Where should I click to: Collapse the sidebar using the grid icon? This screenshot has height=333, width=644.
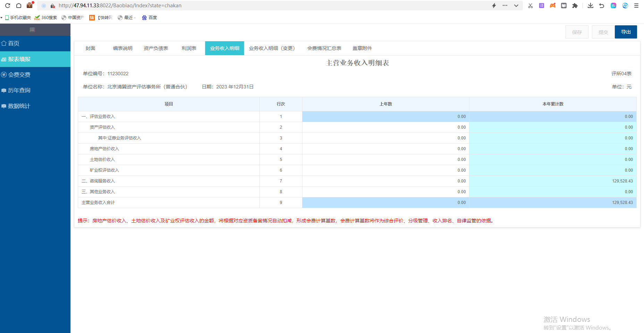pos(32,30)
